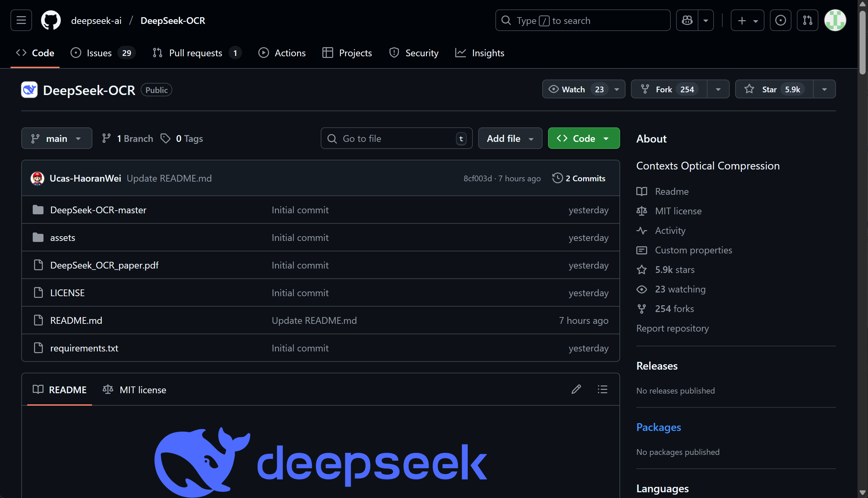Expand the main branch selector
Image resolution: width=868 pixels, height=498 pixels.
pos(56,138)
